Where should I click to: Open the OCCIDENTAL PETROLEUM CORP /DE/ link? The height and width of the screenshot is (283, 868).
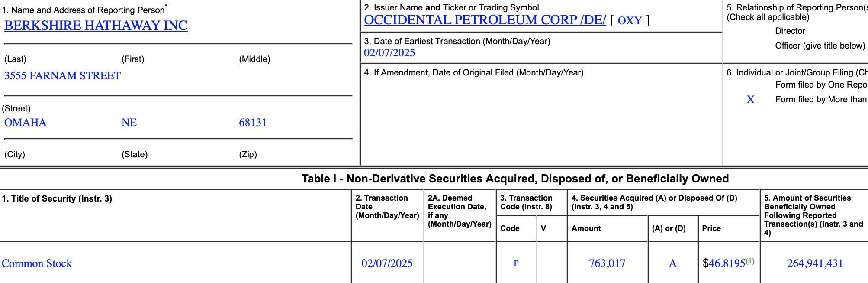(x=485, y=20)
